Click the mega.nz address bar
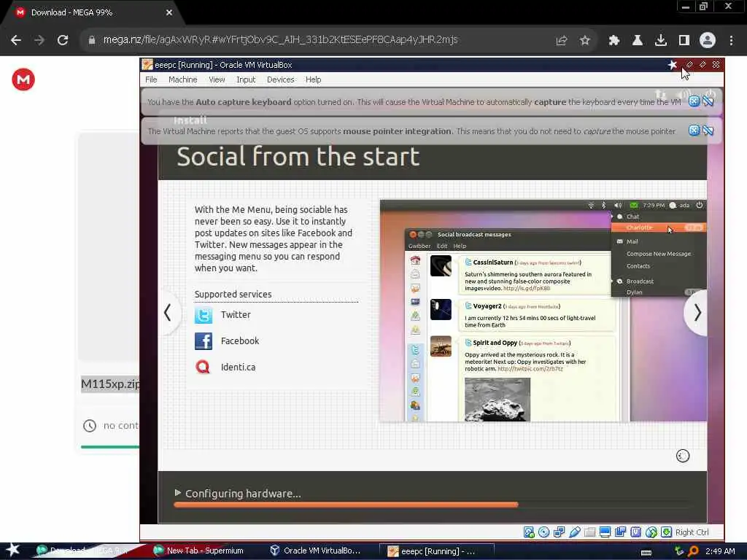 280,39
